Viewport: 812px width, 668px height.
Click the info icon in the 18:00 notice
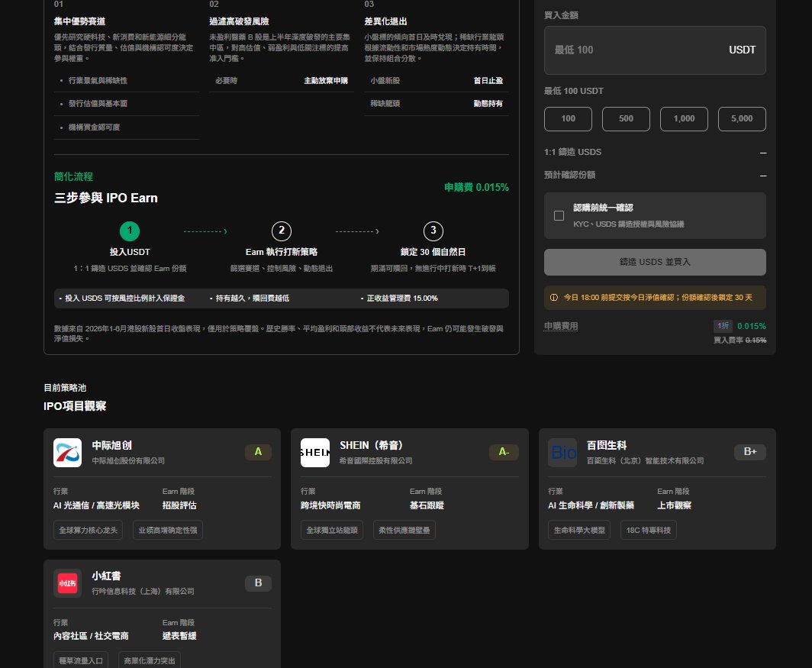pos(553,298)
